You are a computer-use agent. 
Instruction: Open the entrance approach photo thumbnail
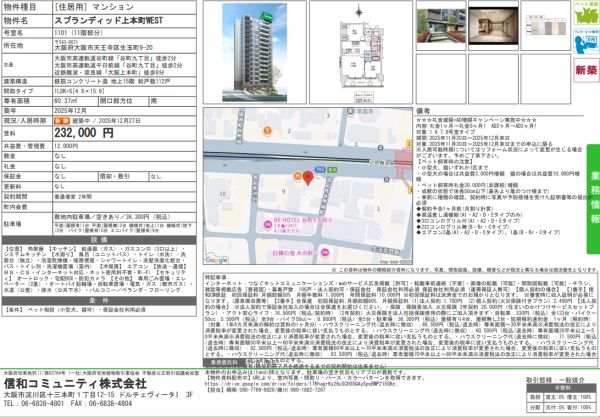pyautogui.click(x=441, y=26)
